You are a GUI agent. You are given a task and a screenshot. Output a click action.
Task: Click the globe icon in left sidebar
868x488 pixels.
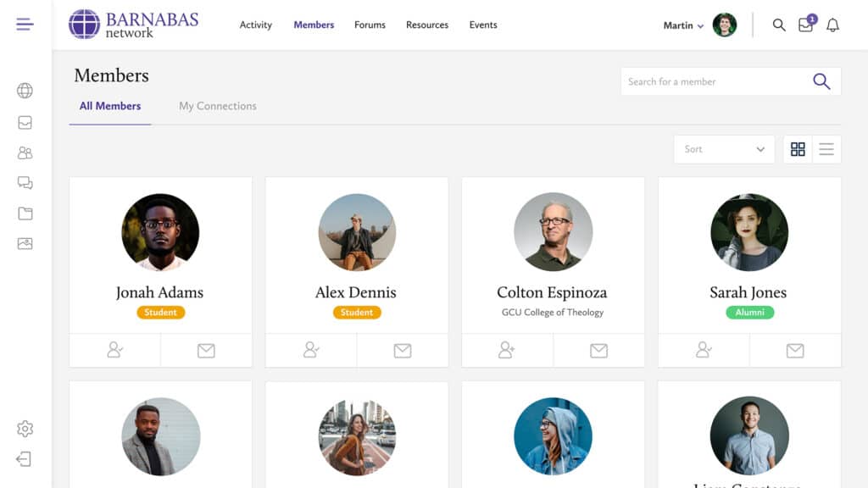pos(25,91)
